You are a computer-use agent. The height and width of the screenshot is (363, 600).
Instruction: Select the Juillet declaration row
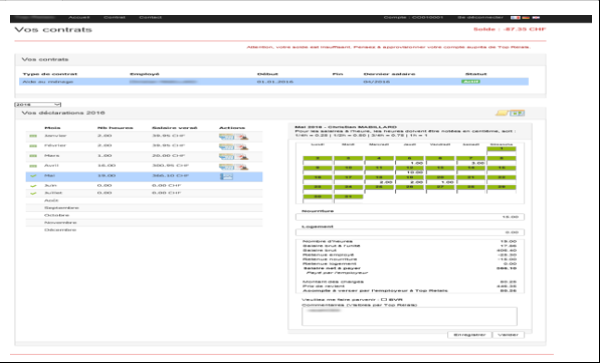coord(144,193)
